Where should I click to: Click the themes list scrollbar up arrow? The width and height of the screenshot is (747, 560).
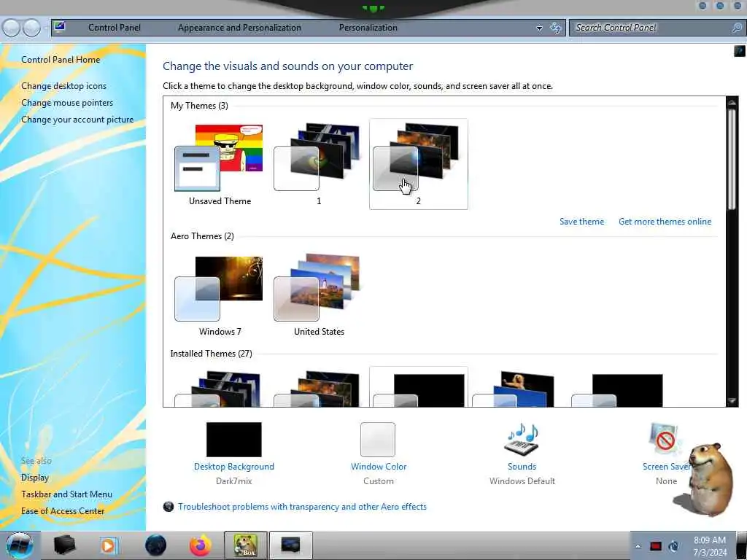point(732,102)
